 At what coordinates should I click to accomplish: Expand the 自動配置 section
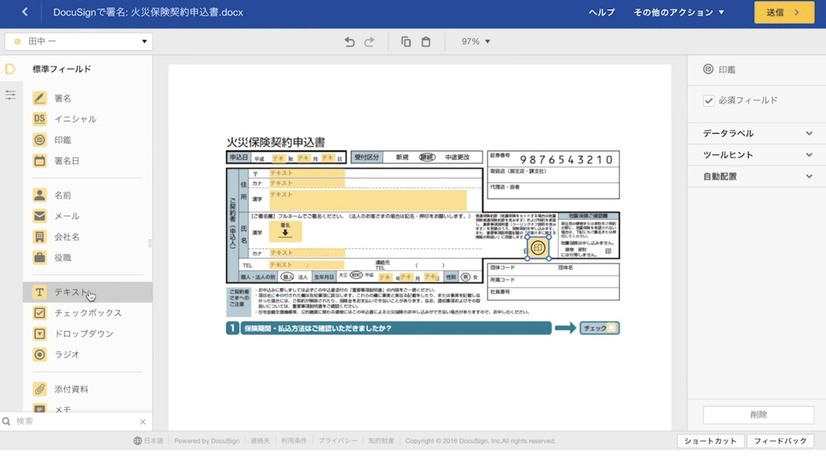click(x=758, y=176)
